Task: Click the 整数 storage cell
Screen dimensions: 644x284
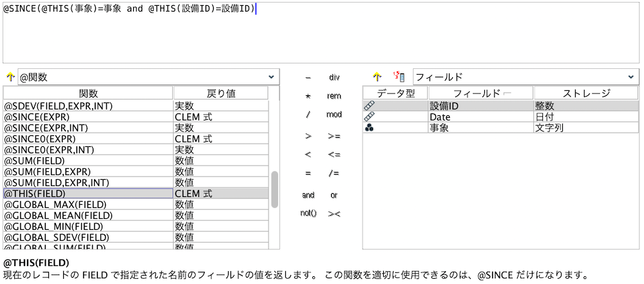Action: pos(586,106)
